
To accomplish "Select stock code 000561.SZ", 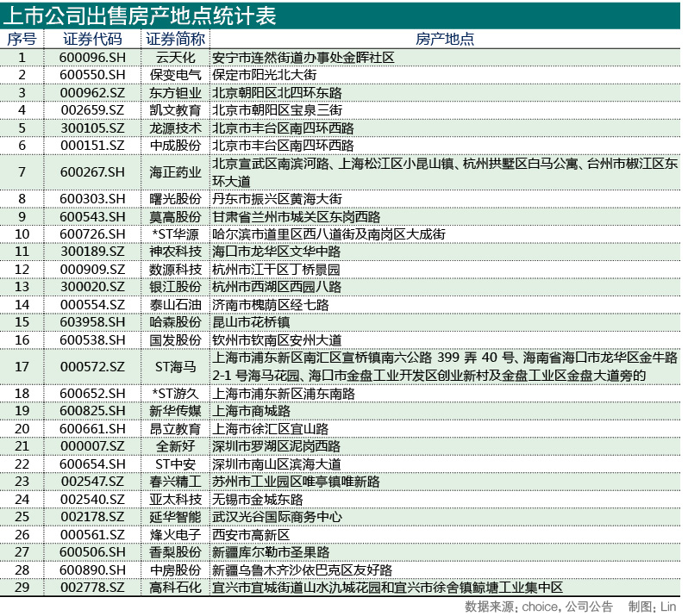I will tap(92, 535).
